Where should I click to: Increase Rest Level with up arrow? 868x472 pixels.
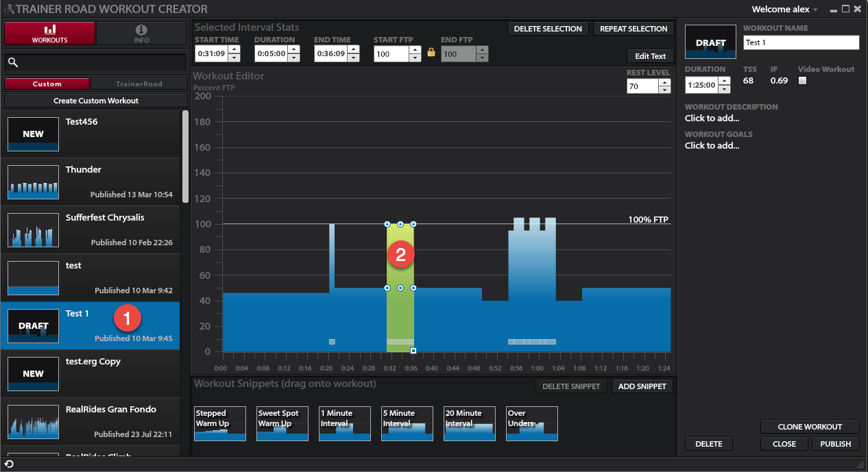point(664,82)
